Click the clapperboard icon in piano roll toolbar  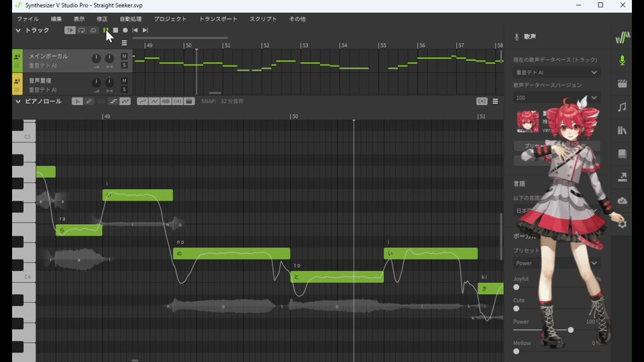[x=189, y=101]
